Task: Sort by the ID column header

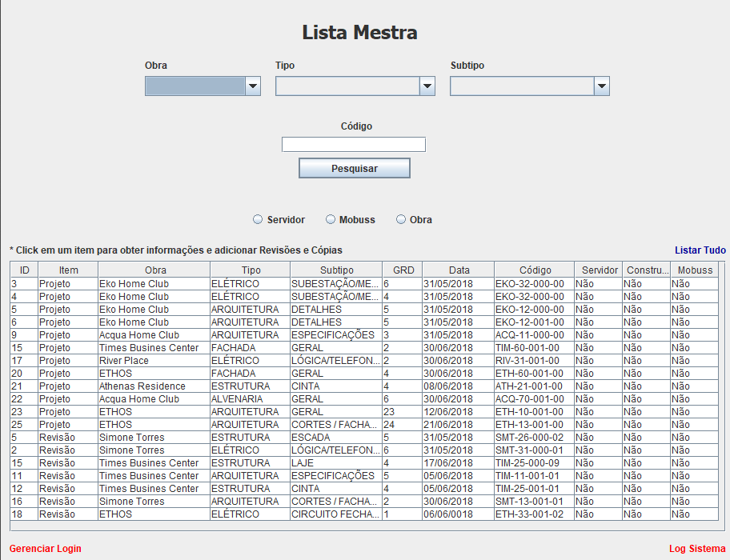Action: 24,270
